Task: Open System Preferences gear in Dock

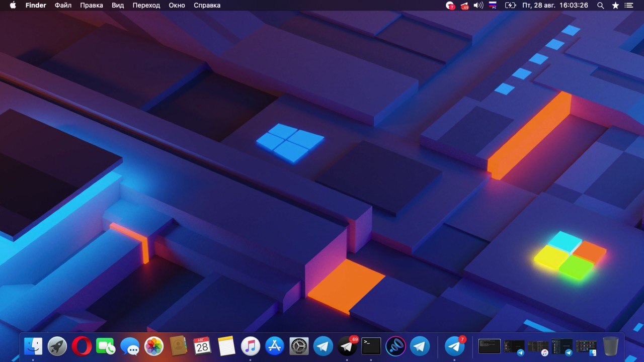Action: tap(299, 346)
